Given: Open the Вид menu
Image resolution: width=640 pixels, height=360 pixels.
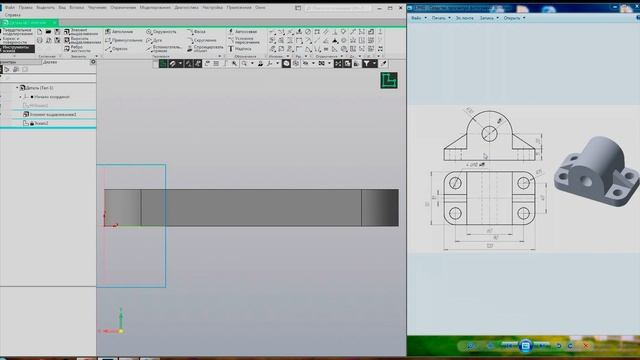Looking at the screenshot, I should point(62,7).
